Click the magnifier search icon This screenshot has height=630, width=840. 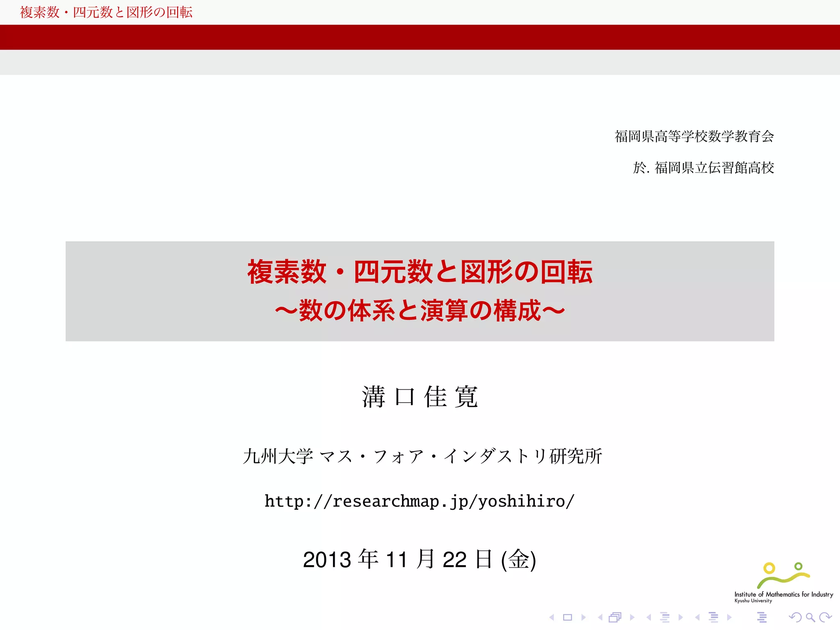[810, 617]
